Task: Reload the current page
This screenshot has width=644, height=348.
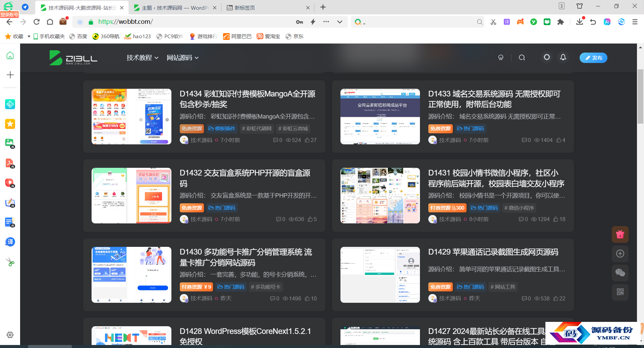Action: [x=37, y=22]
